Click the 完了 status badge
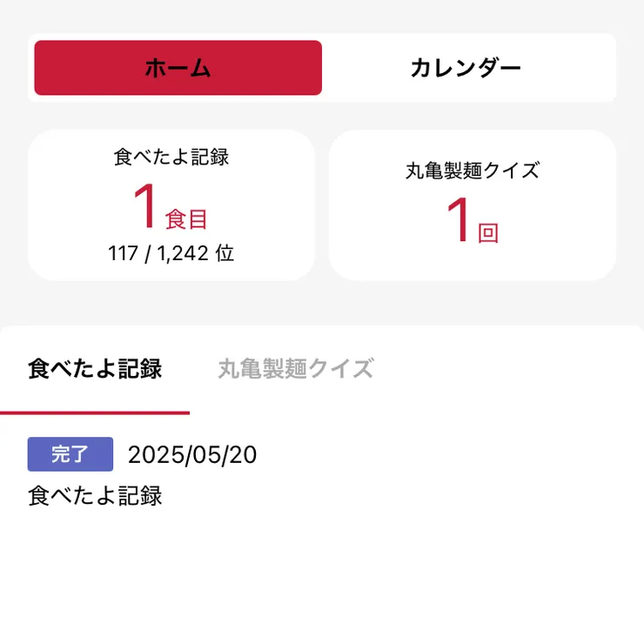The width and height of the screenshot is (644, 644). pyautogui.click(x=70, y=454)
